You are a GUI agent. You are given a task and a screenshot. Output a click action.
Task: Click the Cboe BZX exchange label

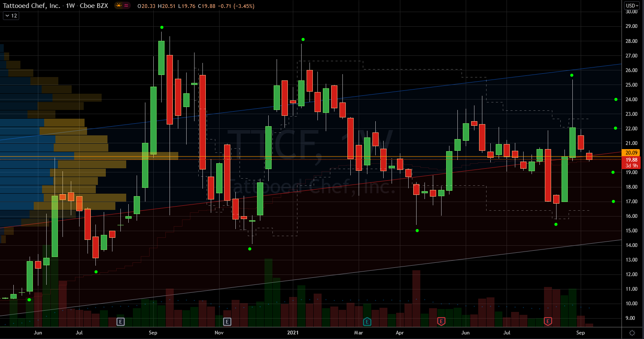94,6
